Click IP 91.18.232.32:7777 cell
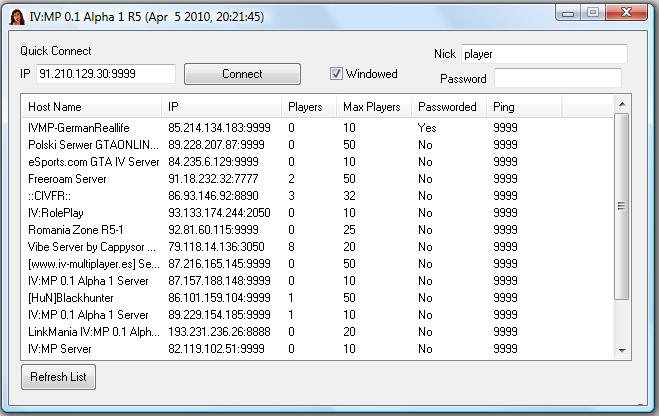This screenshot has height=416, width=659. coord(213,179)
